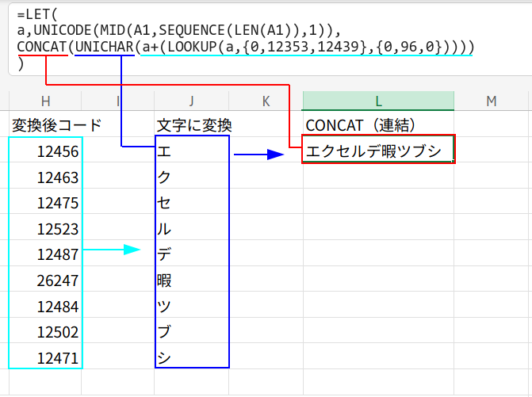Select the cell containing 12471
This screenshot has width=532, height=397.
[46, 357]
